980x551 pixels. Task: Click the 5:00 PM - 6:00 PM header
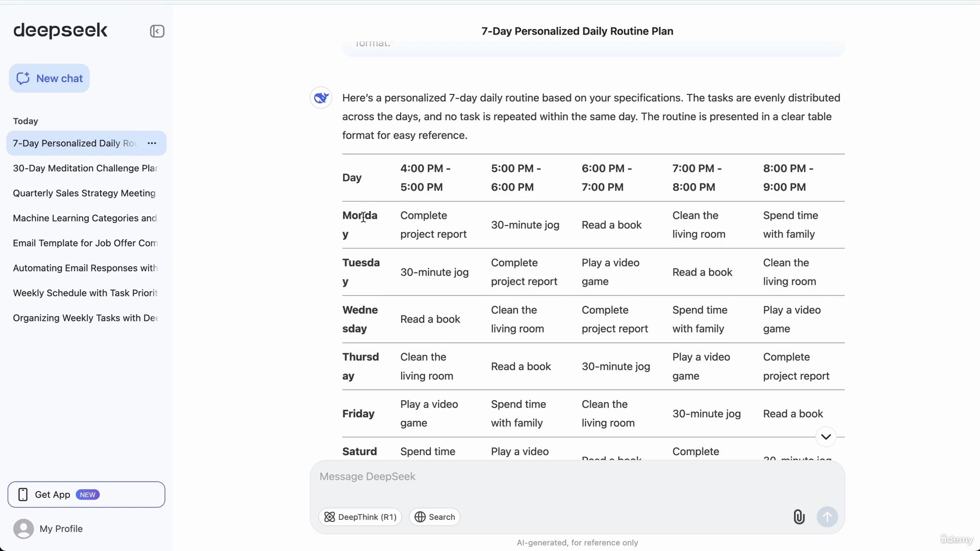[x=516, y=178]
